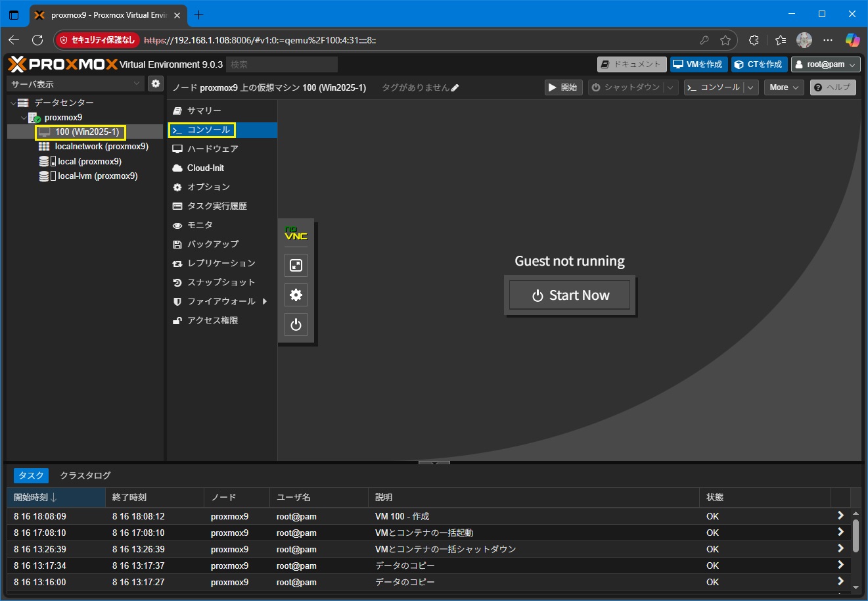Click the シャットダウン button
The width and height of the screenshot is (868, 601).
pyautogui.click(x=626, y=87)
